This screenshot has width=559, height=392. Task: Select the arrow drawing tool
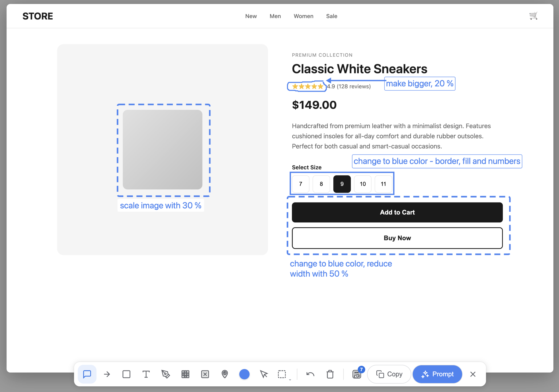point(107,374)
